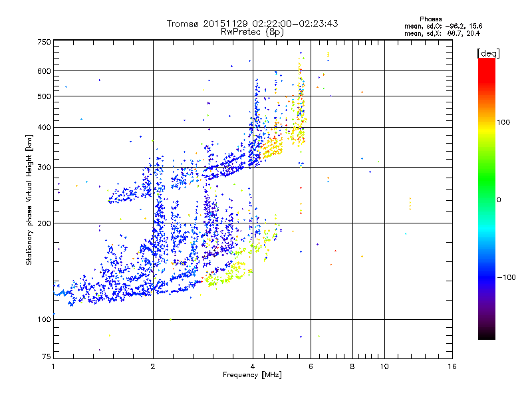The image size is (532, 399).
Task: Click the y-axis tick label '200'
Action: (x=45, y=223)
